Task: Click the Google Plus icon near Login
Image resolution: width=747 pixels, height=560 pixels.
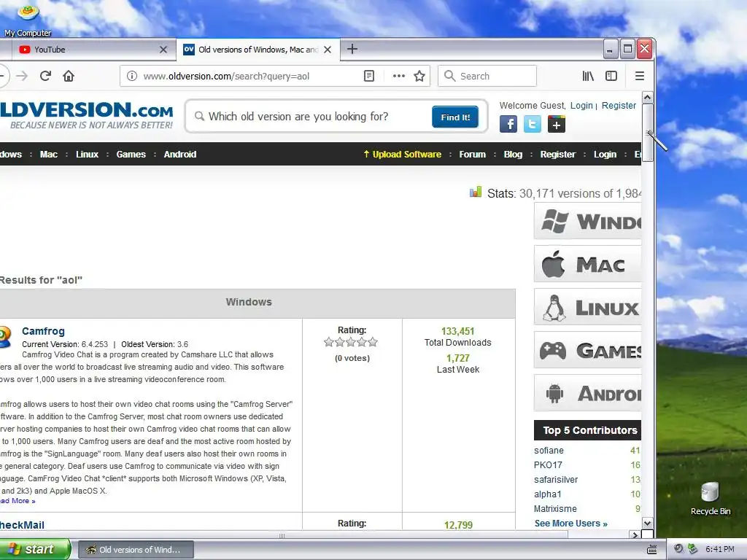Action: point(557,124)
